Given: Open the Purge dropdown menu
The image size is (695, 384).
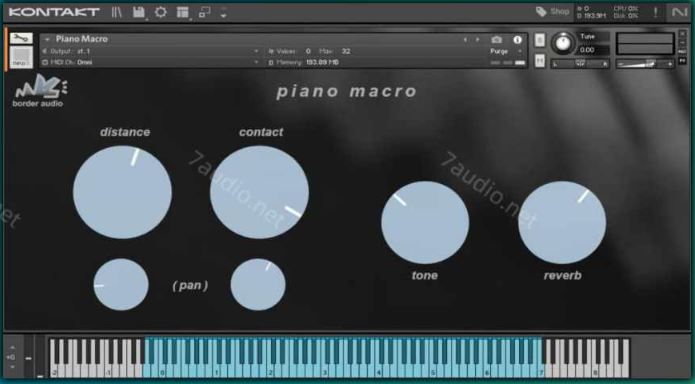Looking at the screenshot, I should (505, 51).
